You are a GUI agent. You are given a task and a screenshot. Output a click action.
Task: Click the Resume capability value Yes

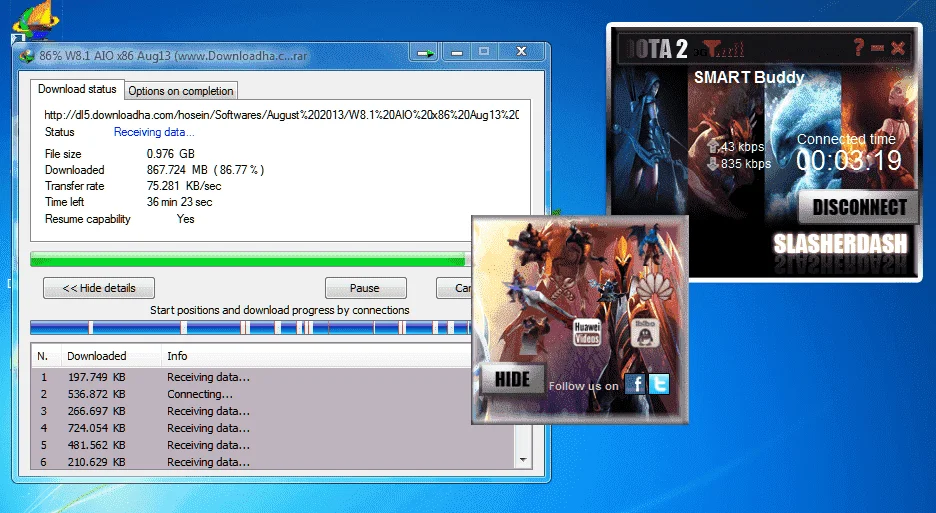186,219
